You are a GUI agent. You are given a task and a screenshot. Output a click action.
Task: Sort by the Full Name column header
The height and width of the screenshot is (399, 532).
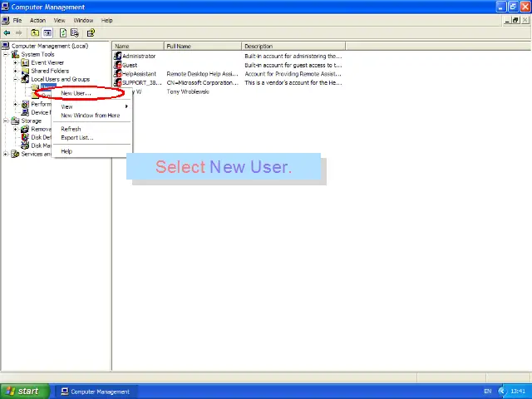click(203, 47)
